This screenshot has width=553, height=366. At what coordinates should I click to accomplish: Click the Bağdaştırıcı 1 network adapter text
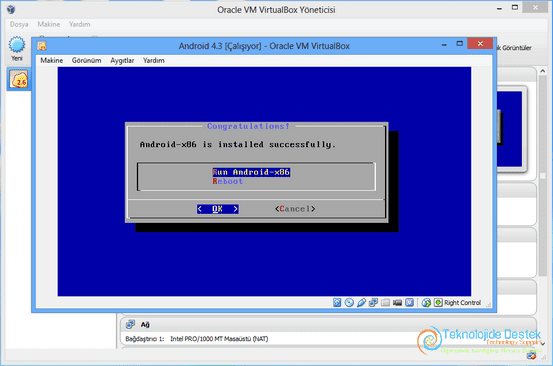click(x=197, y=339)
